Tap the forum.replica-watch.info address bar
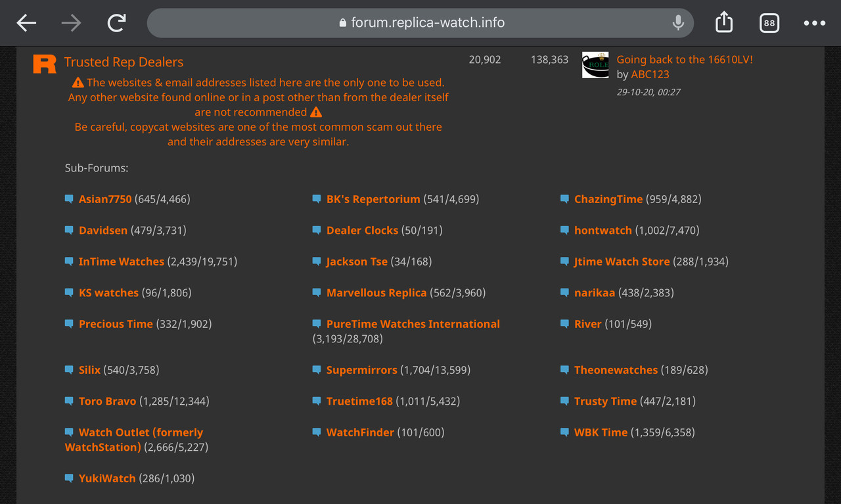The image size is (841, 504). coord(420,23)
